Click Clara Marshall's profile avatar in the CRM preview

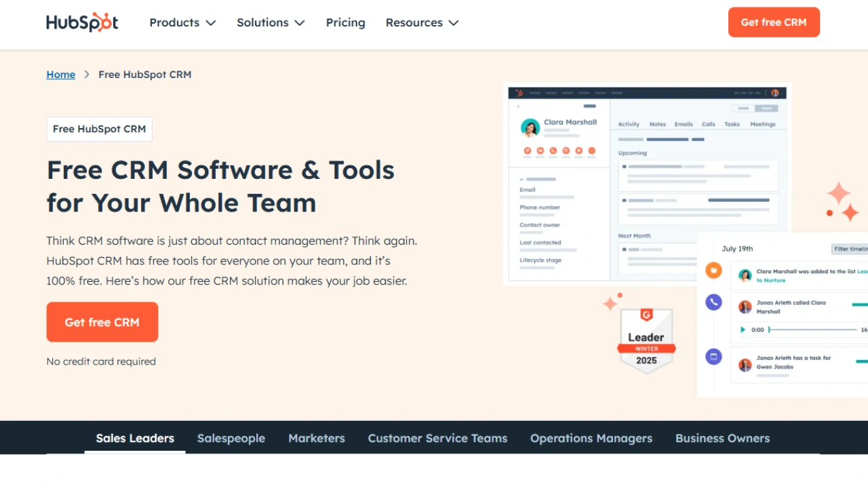(530, 127)
